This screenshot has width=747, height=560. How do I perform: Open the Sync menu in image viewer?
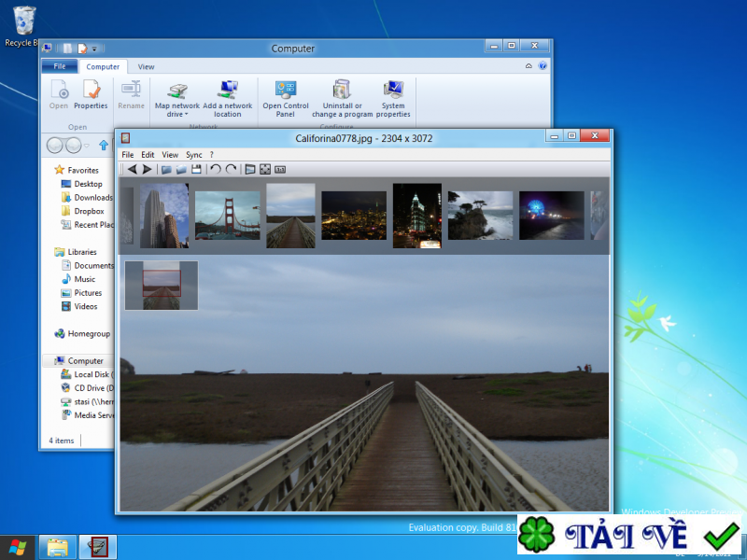[193, 155]
